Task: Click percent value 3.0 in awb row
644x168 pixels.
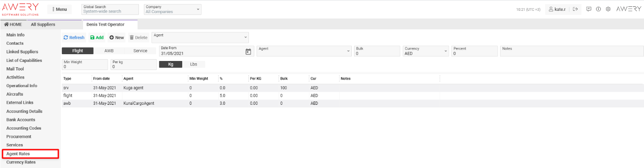Action: pos(222,103)
